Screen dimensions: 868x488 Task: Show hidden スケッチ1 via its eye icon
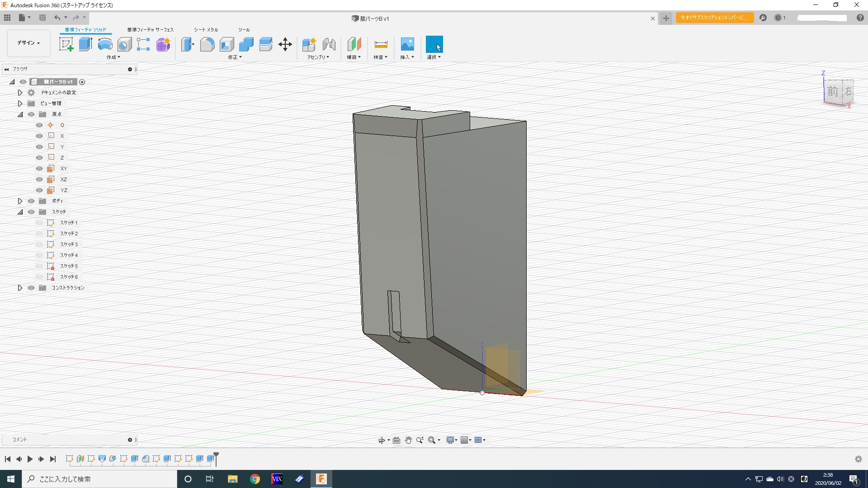click(x=39, y=223)
